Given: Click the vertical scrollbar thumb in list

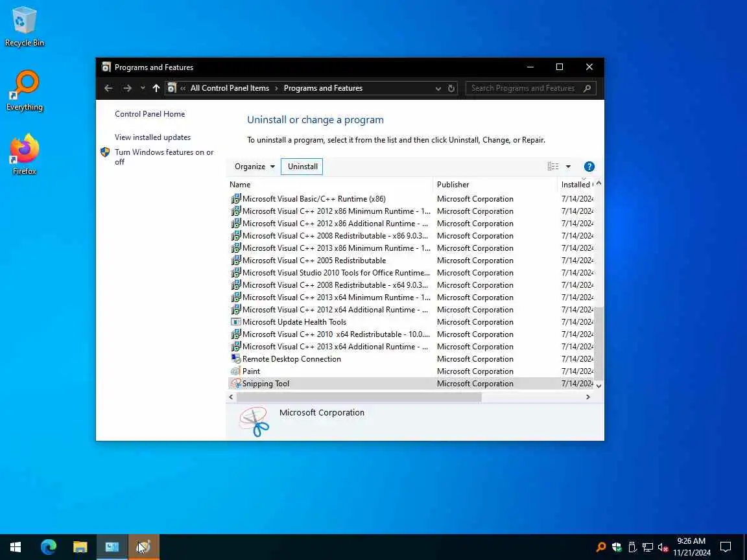Looking at the screenshot, I should [599, 343].
